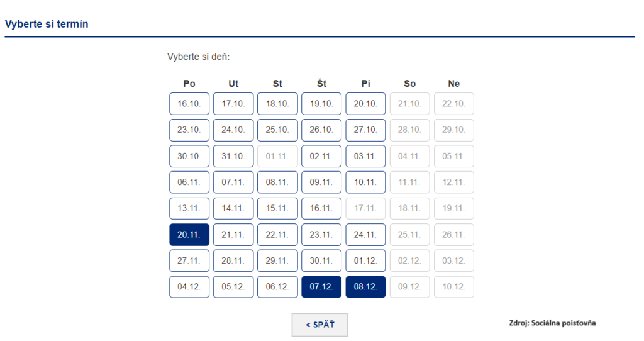Image resolution: width=644 pixels, height=341 pixels.
Task: Pick date 08.11. on Wednesday
Action: [277, 182]
